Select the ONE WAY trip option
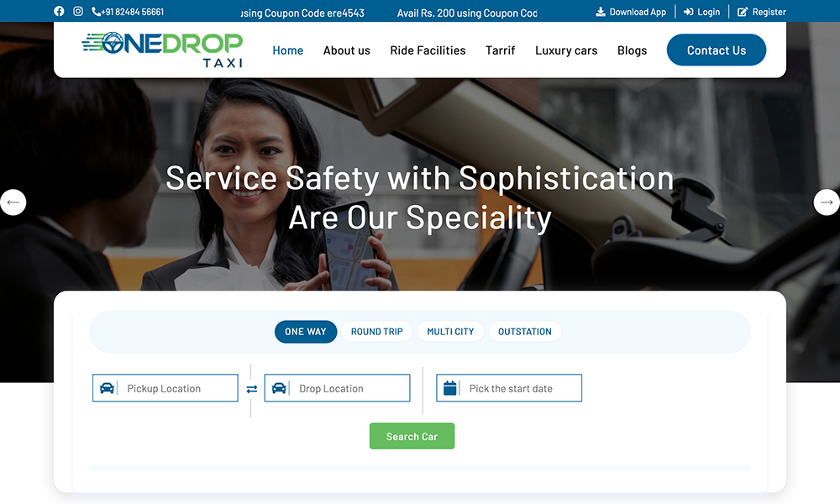840x504 pixels. point(306,332)
